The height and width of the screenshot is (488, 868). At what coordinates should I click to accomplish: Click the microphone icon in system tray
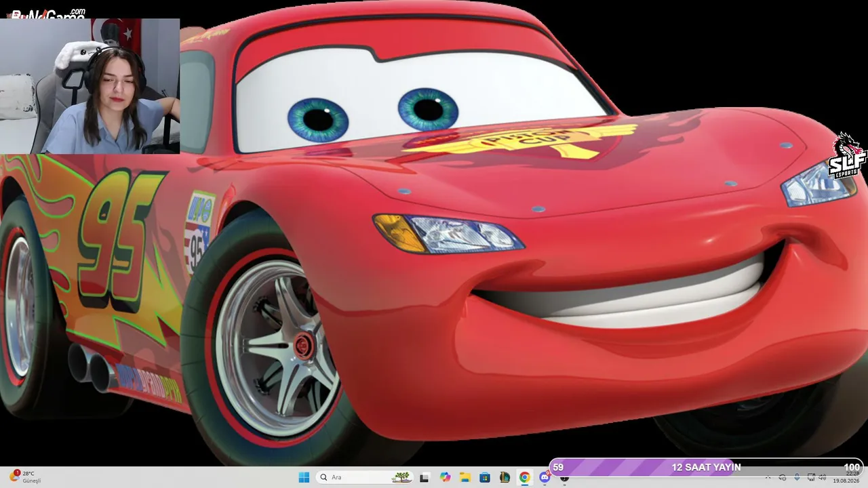coord(796,478)
